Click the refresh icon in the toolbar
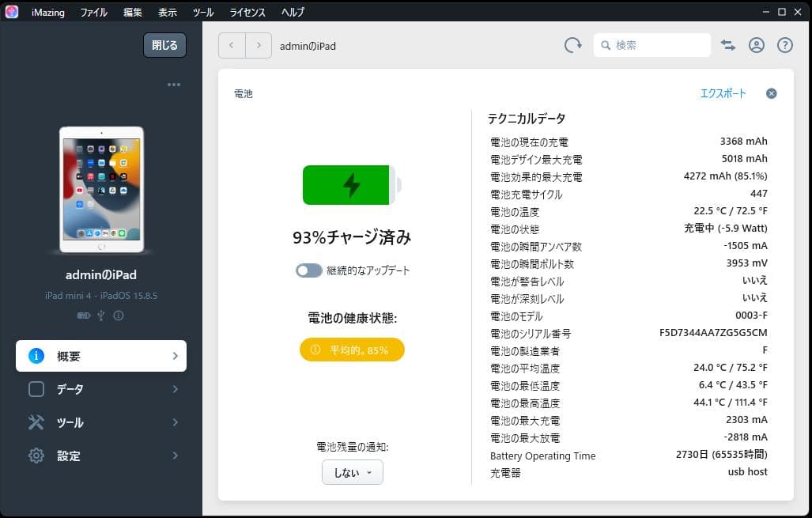Viewport: 812px width, 518px height. tap(572, 46)
